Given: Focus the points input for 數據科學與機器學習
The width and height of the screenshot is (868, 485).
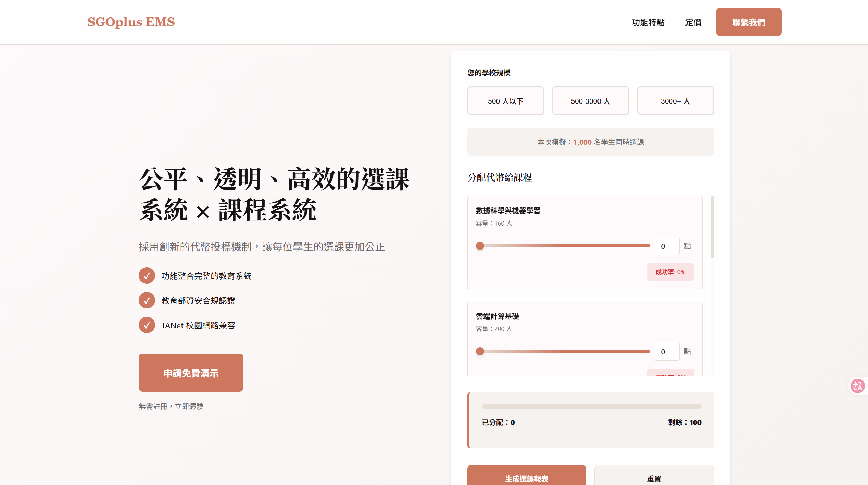Looking at the screenshot, I should (x=667, y=246).
